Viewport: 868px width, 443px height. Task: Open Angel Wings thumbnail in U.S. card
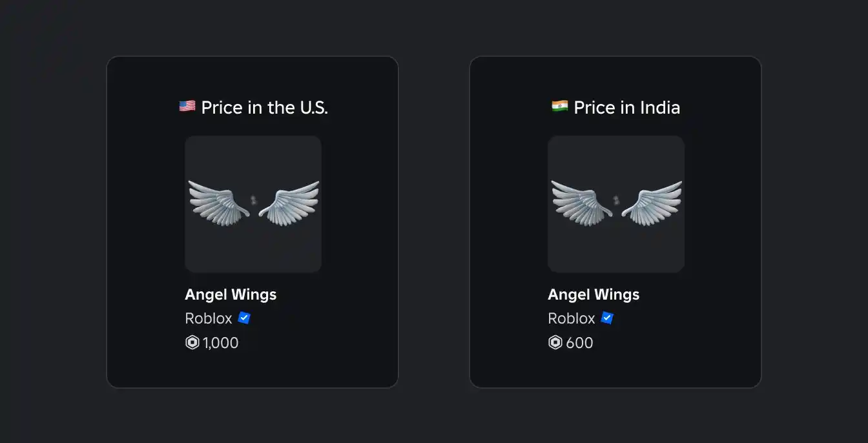click(x=253, y=204)
